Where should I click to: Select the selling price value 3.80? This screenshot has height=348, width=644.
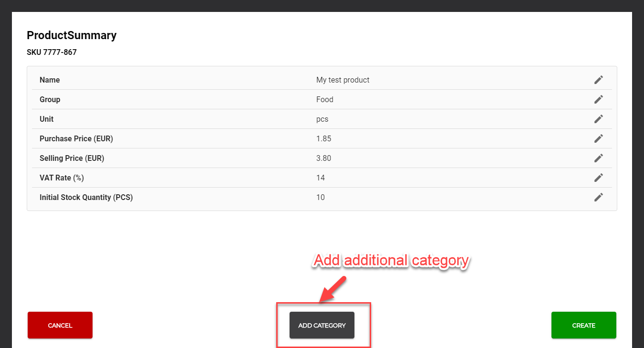323,158
